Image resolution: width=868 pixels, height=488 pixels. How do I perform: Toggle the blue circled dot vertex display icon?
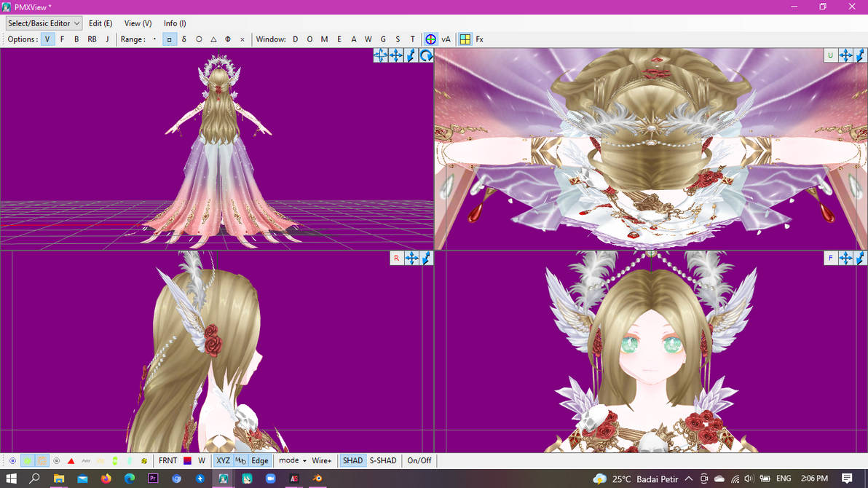pos(12,461)
